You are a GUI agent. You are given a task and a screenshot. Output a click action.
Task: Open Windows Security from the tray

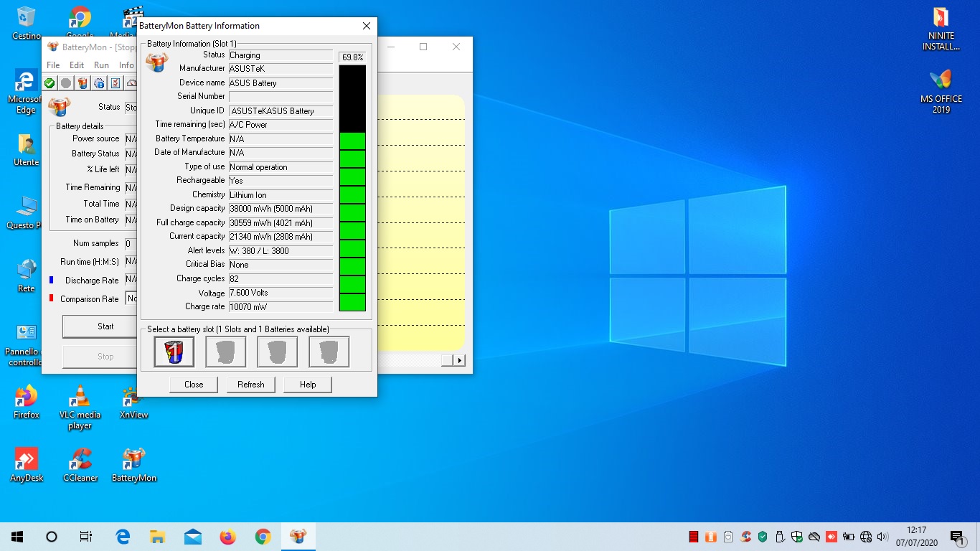(797, 537)
